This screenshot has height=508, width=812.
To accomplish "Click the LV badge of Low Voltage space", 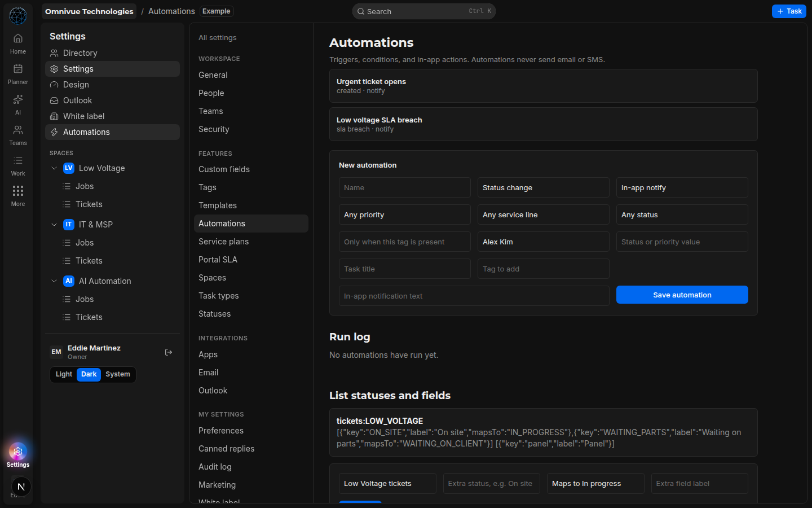I will point(69,168).
